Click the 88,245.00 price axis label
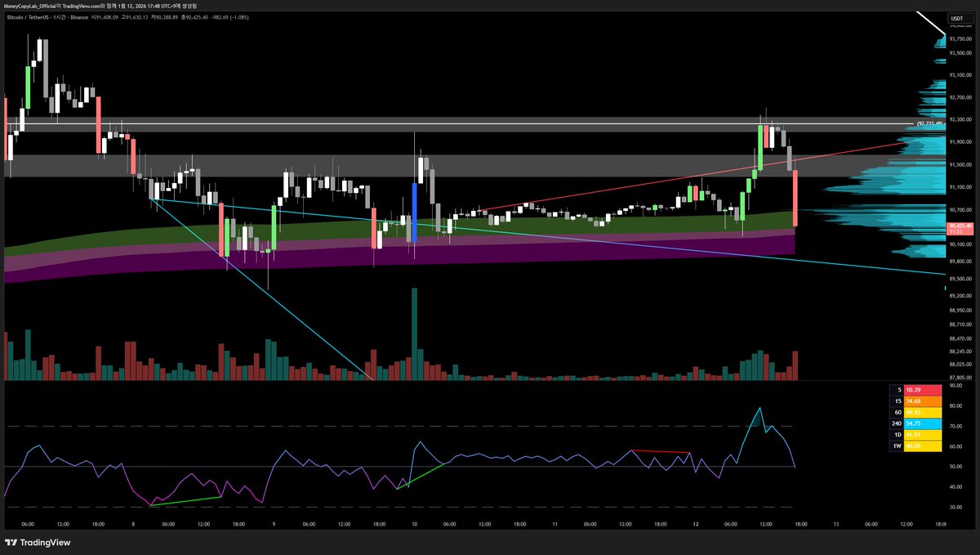 coord(960,351)
